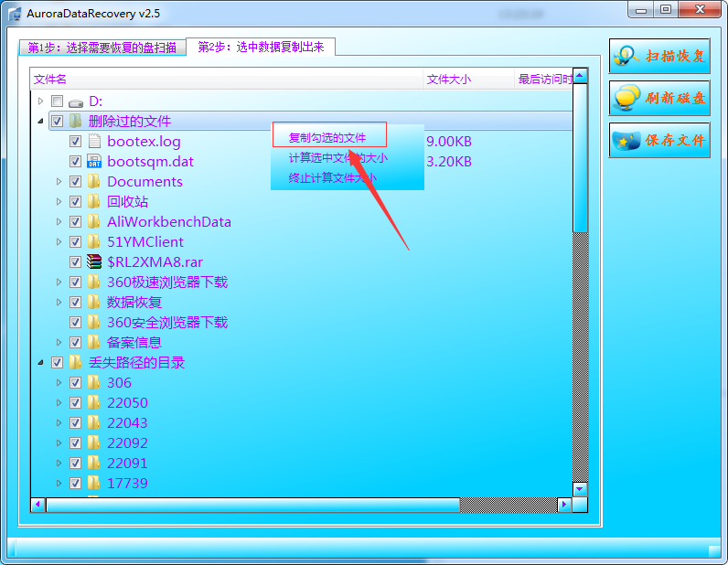Click the D: drive icon
This screenshot has height=565, width=728.
[75, 101]
